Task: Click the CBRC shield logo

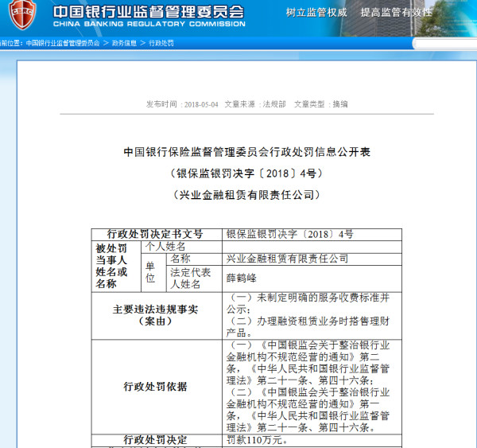Action: click(x=22, y=14)
